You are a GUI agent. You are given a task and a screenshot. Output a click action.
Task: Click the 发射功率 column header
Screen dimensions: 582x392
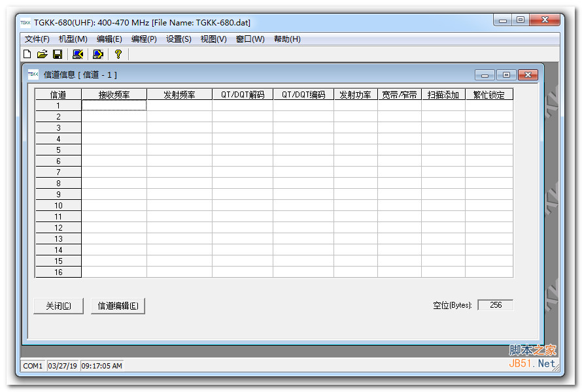pyautogui.click(x=355, y=95)
